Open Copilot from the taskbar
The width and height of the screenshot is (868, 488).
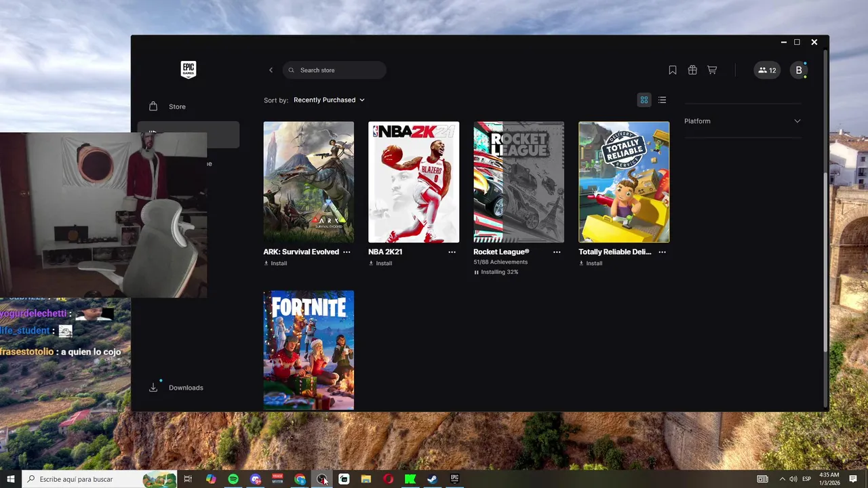[x=211, y=479]
